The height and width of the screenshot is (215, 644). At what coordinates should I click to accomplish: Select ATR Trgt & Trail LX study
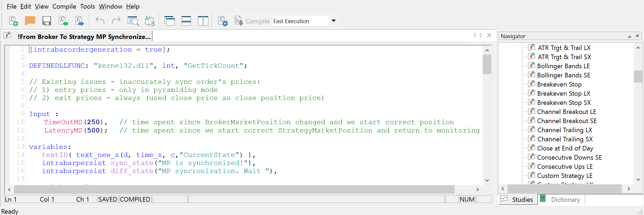pos(564,48)
